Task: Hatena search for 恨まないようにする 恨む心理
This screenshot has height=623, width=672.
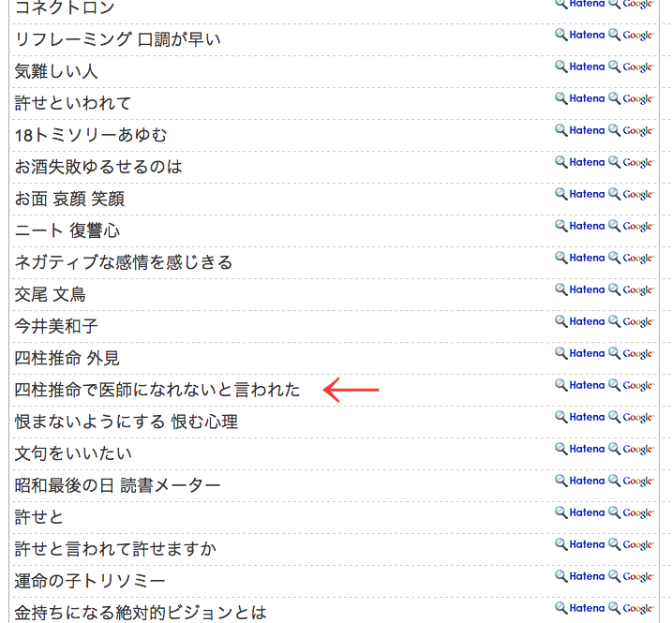Action: pos(580,417)
